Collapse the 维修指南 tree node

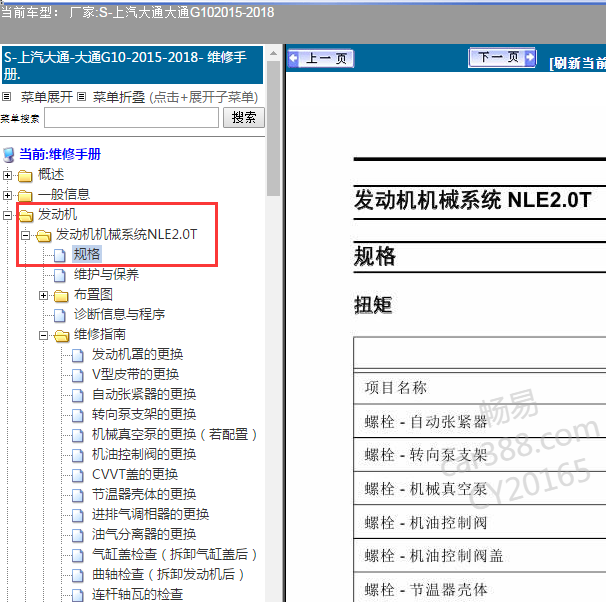coord(43,335)
